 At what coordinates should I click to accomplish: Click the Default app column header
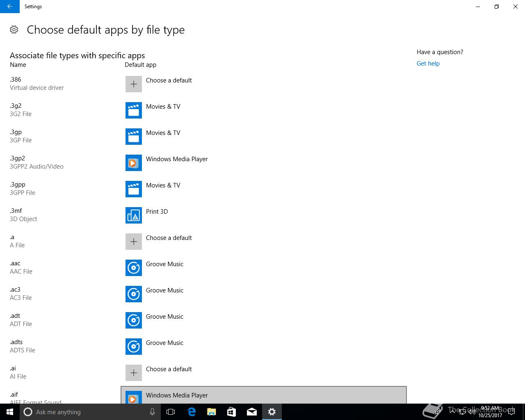click(140, 65)
